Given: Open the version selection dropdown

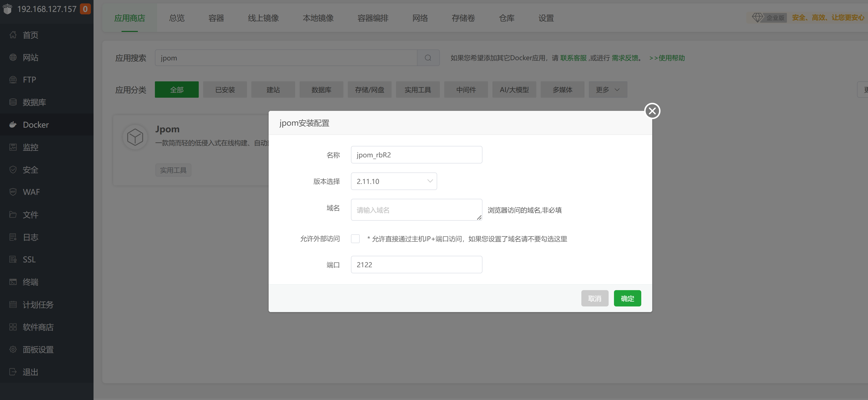Looking at the screenshot, I should [x=394, y=181].
